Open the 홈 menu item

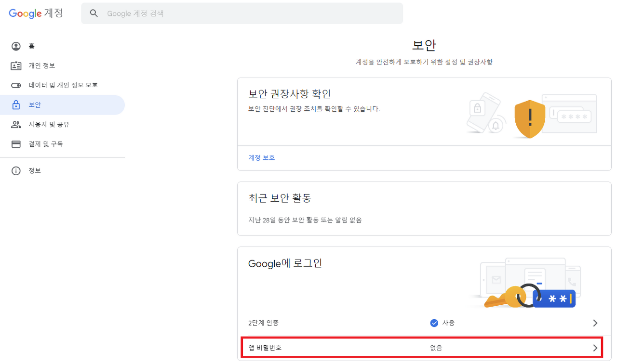pyautogui.click(x=62, y=46)
